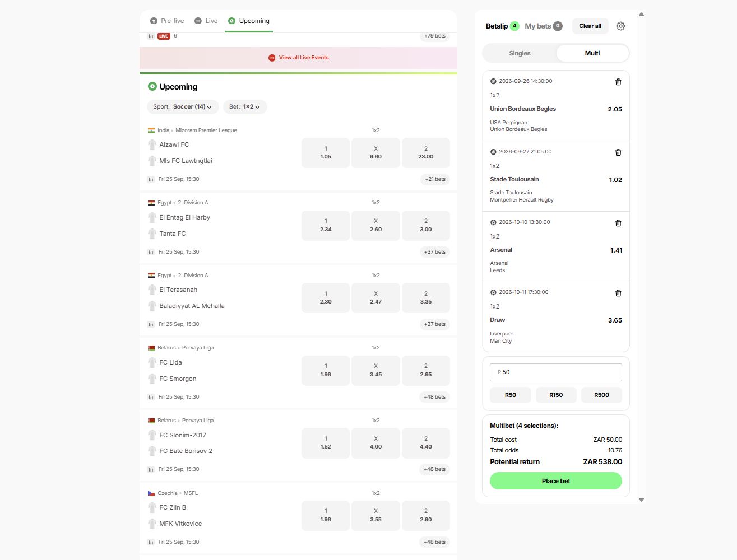Switch betslip to Singles mode
This screenshot has height=560, width=737.
(x=520, y=53)
